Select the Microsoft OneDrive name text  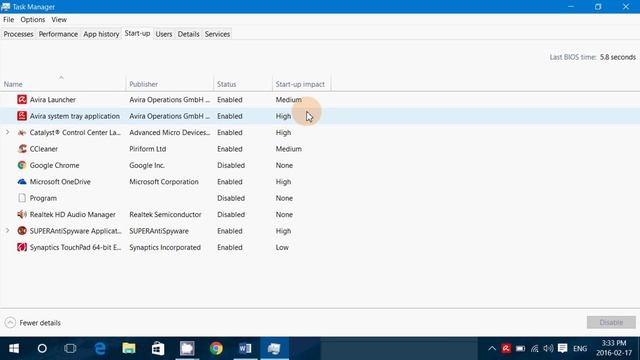60,182
